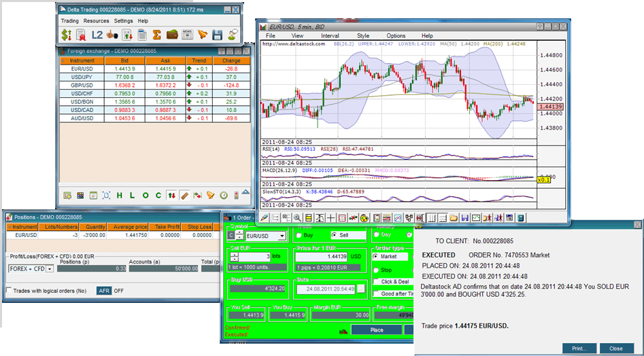644x356 pixels.
Task: Click the thumbs-up handshake icon
Action: (x=112, y=35)
